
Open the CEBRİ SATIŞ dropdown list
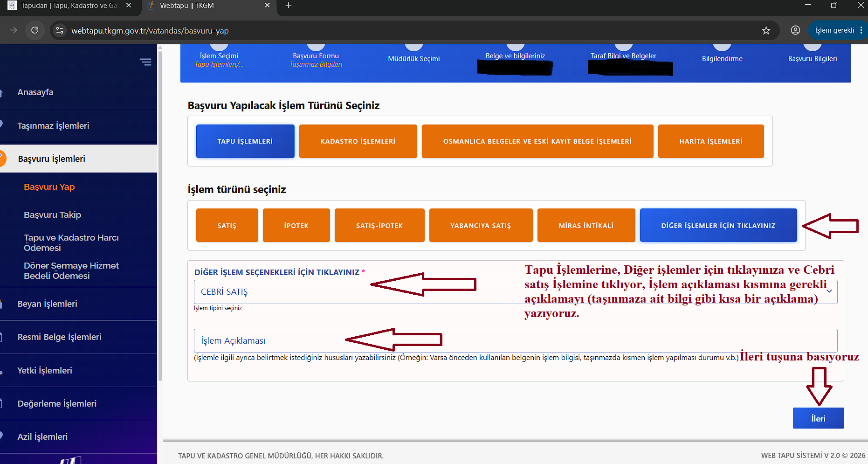[516, 292]
